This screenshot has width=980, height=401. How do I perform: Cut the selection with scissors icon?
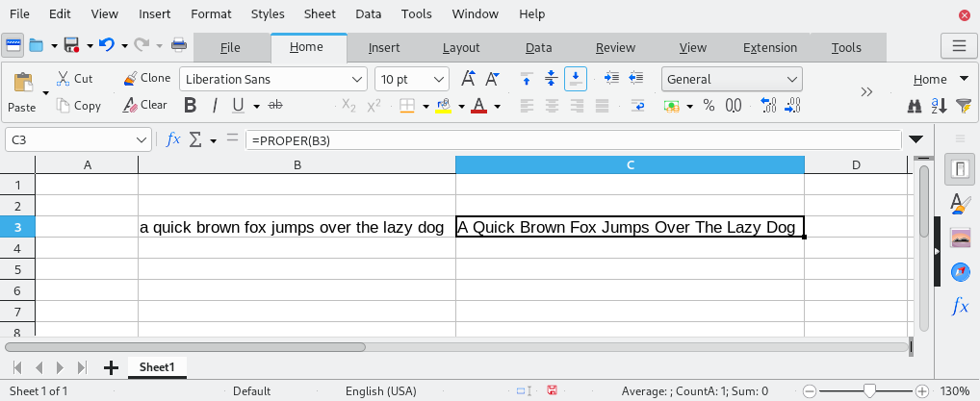74,79
